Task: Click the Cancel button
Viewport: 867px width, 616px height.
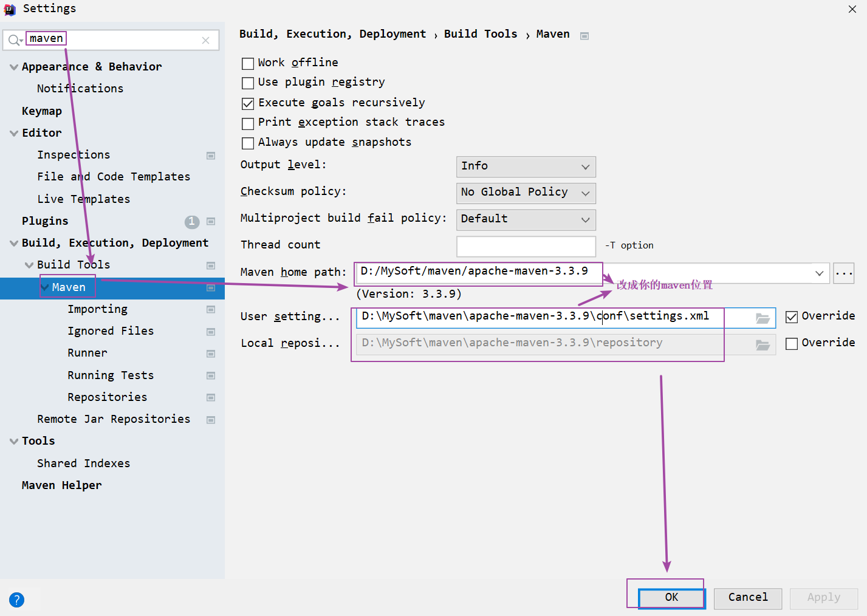Action: click(x=748, y=598)
